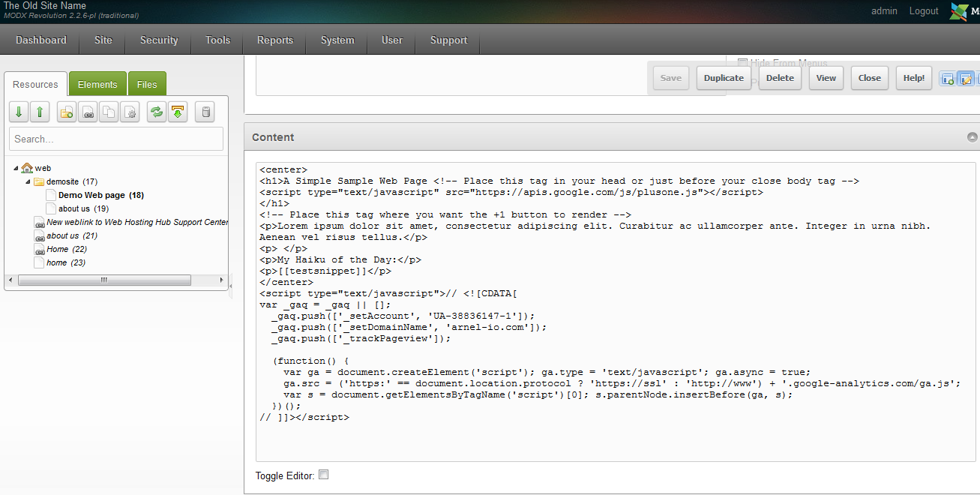This screenshot has height=495, width=980.
Task: Click the Search resources input field
Action: [116, 139]
